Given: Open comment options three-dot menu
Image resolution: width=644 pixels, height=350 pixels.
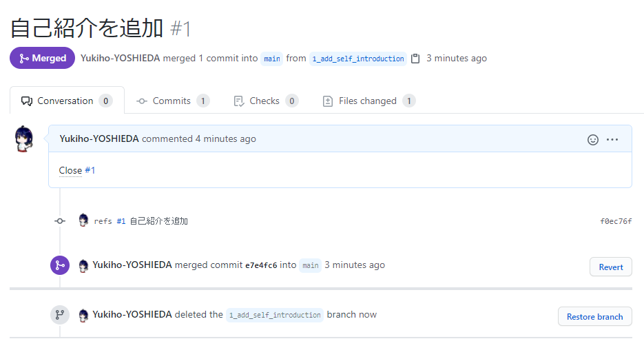Looking at the screenshot, I should 612,140.
